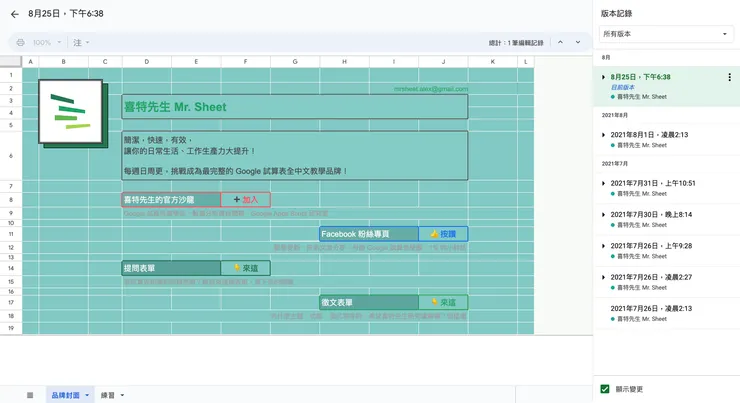Viewport: 740px width, 403px height.
Task: Expand the 2021年8月1日 凌晨2:13 version
Action: pos(603,135)
